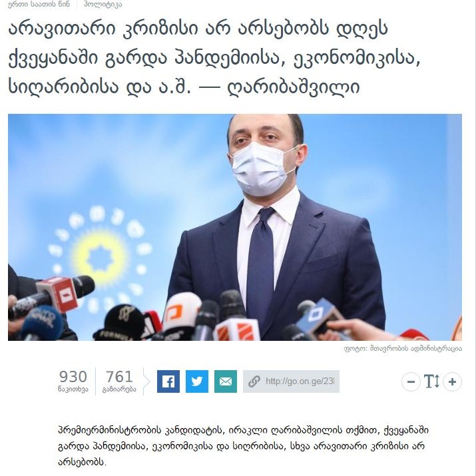The height and width of the screenshot is (476, 476).
Task: Click the 761 shares counter
Action: (x=119, y=377)
